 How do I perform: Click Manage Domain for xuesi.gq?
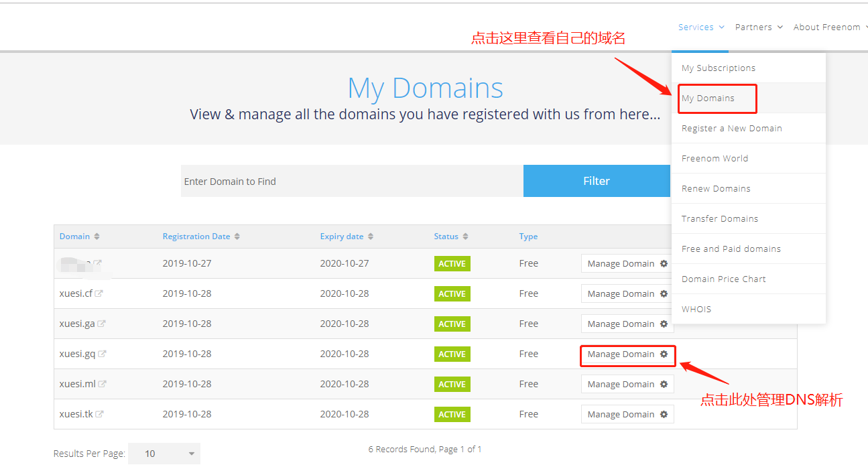(627, 354)
